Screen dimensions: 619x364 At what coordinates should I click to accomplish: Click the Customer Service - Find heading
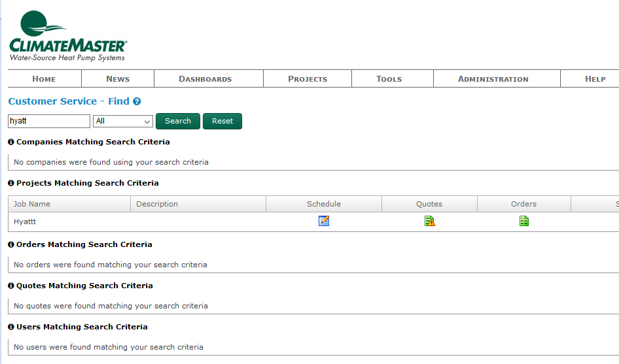(69, 101)
